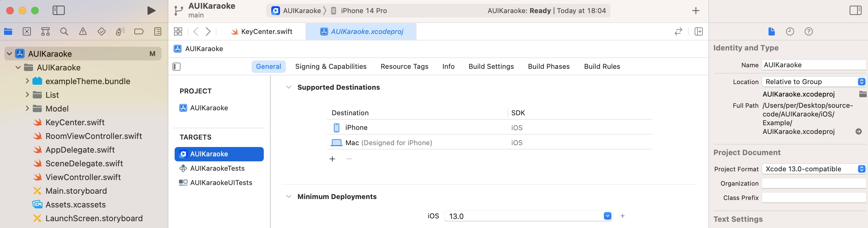Open the Project Format dropdown

[814, 169]
